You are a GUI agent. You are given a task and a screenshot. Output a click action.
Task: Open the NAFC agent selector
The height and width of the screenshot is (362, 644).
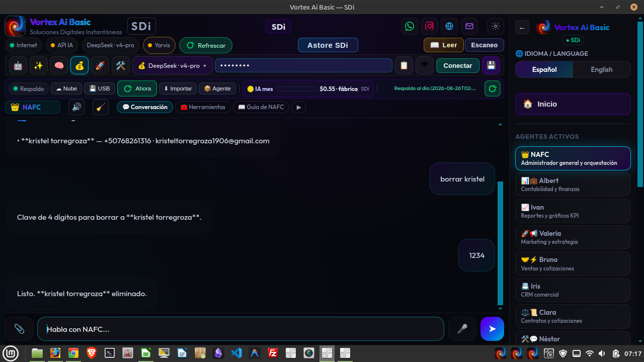(x=33, y=107)
